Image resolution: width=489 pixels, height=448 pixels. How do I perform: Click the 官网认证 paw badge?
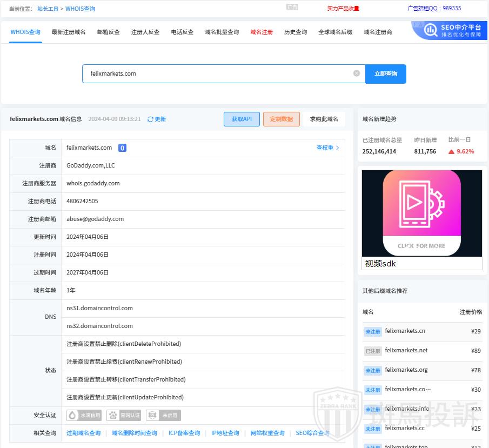click(124, 415)
